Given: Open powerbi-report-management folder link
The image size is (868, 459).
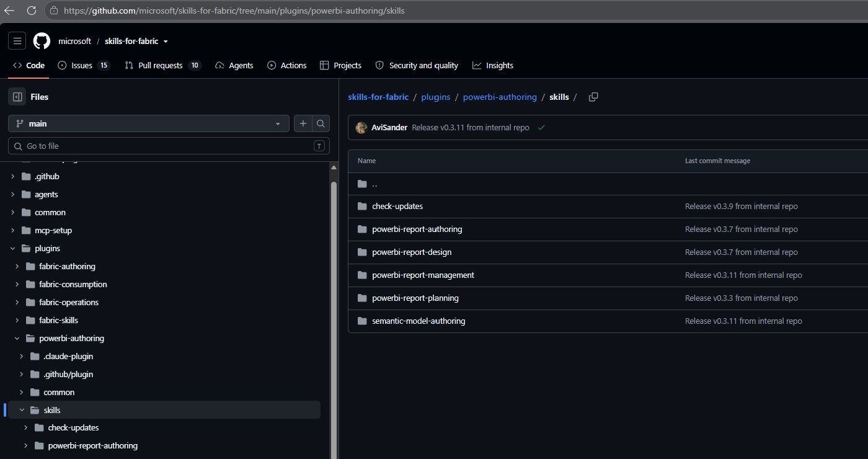Looking at the screenshot, I should (x=423, y=275).
